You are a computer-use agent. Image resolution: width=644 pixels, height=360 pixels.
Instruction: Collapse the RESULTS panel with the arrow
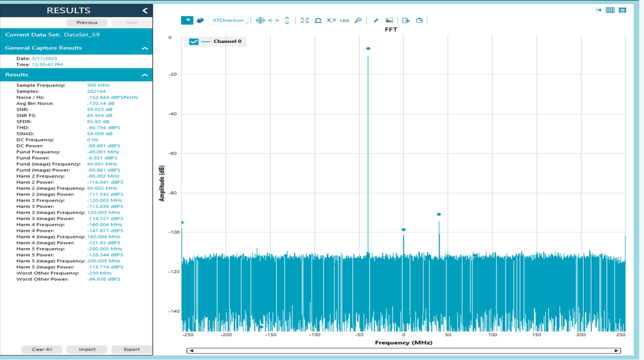tap(145, 11)
